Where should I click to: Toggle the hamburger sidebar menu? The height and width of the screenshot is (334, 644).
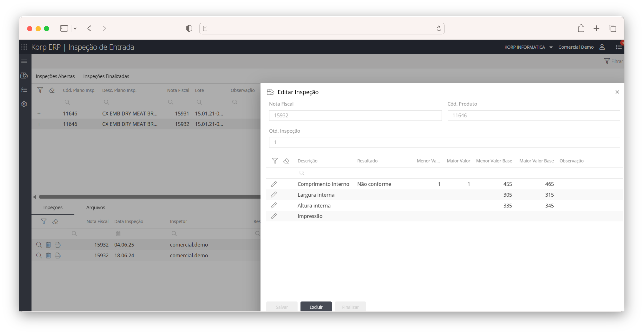tap(24, 61)
